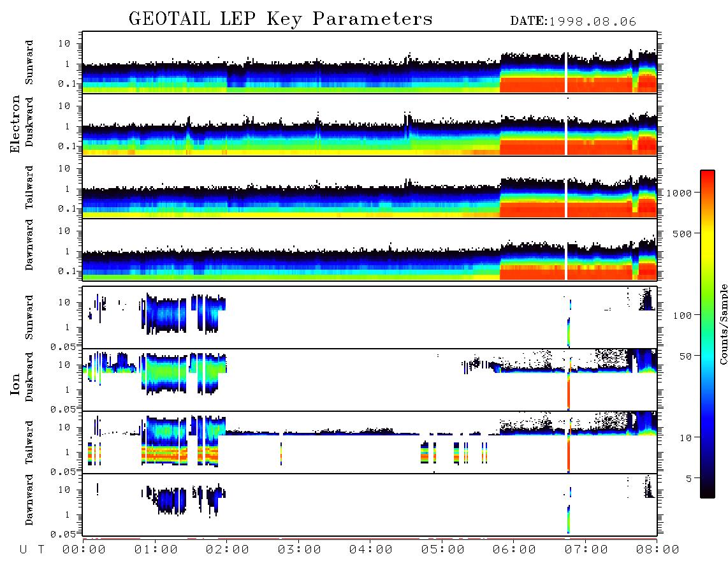
Task: Click the Electron Sunward spectrogram panel
Action: coord(370,62)
